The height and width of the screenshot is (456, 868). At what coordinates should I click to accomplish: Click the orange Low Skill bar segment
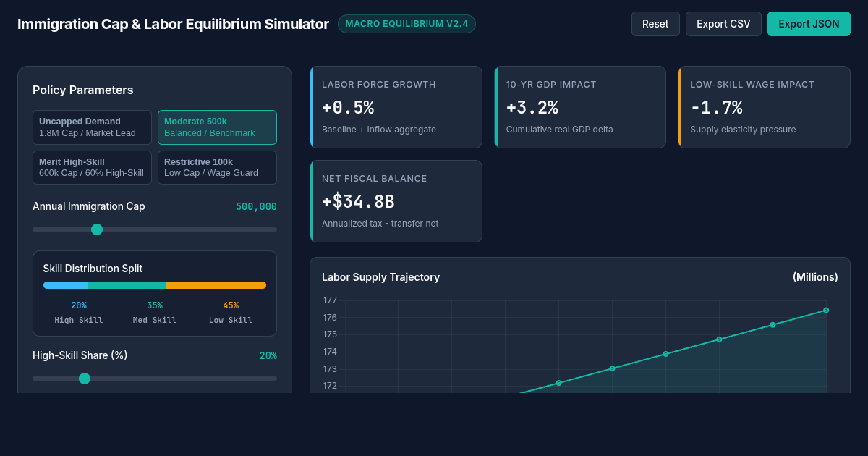(216, 285)
